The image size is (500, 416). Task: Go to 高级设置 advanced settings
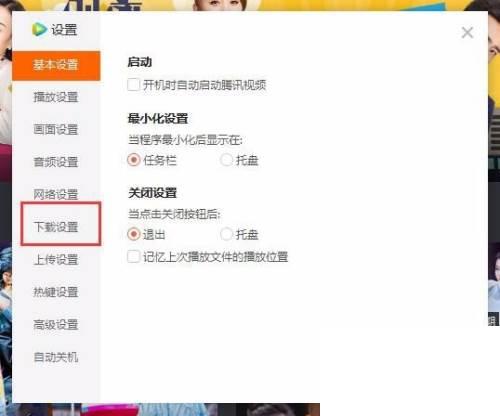tap(56, 324)
